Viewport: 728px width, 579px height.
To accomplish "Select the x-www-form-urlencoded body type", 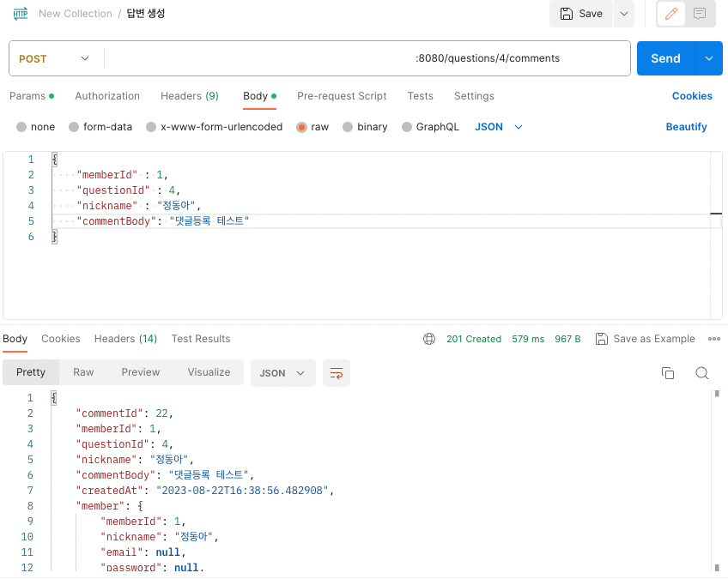I will click(214, 127).
